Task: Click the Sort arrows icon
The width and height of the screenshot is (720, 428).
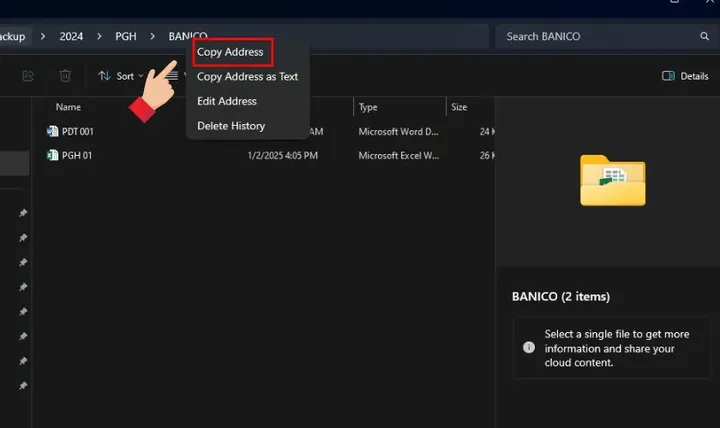Action: coord(105,76)
